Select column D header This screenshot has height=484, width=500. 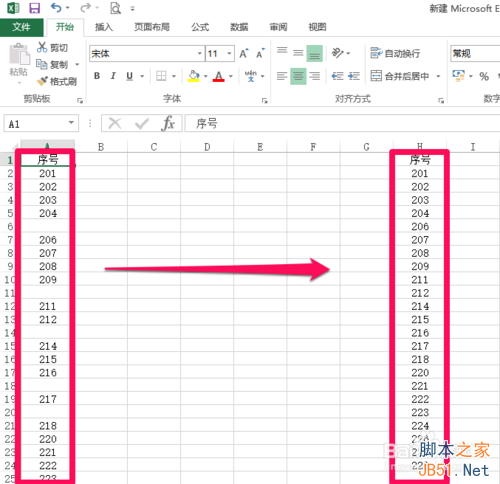(207, 147)
